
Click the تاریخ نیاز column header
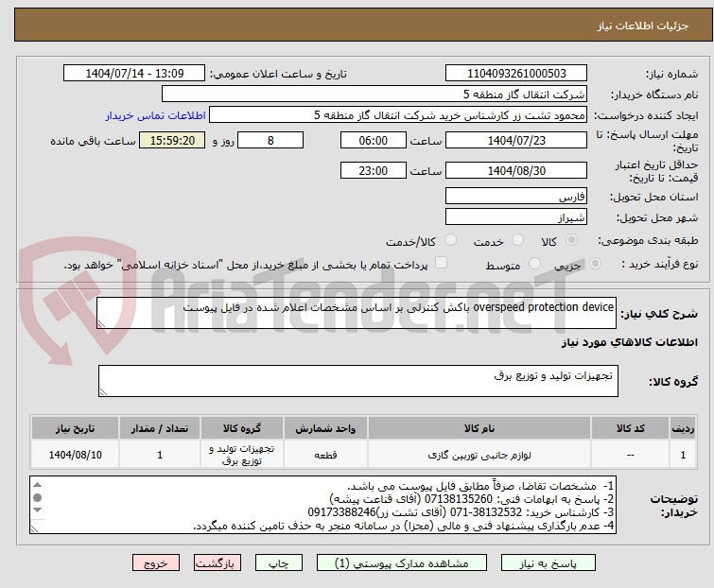coord(75,428)
